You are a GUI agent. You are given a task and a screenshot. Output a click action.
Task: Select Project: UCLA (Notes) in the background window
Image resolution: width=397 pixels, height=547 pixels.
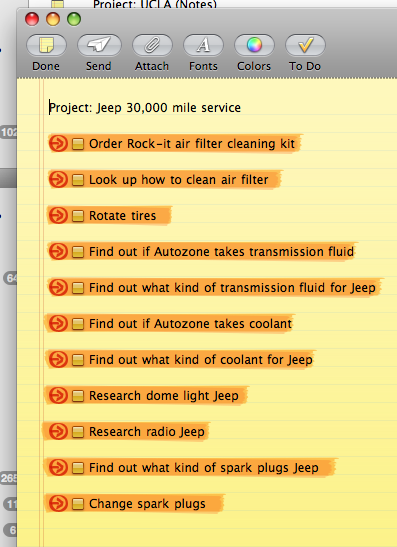[x=155, y=4]
